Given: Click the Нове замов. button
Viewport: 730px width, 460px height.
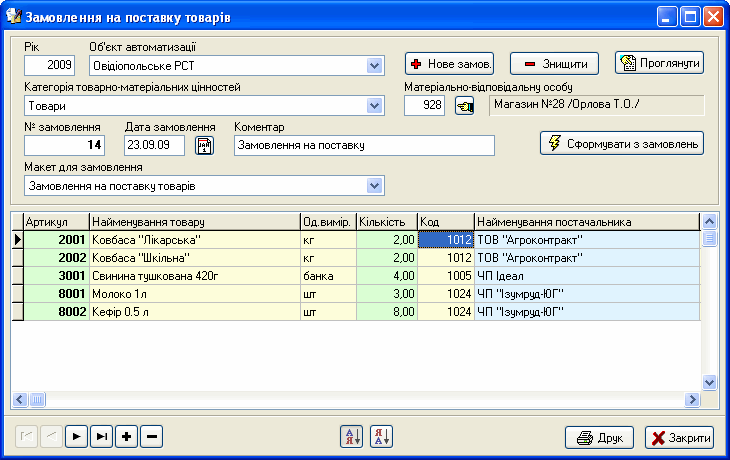Looking at the screenshot, I should click(449, 64).
